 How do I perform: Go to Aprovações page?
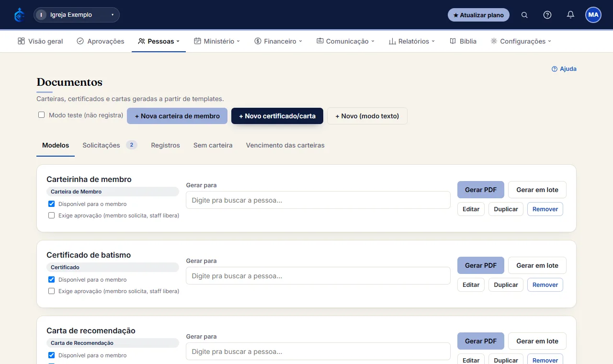click(x=101, y=41)
